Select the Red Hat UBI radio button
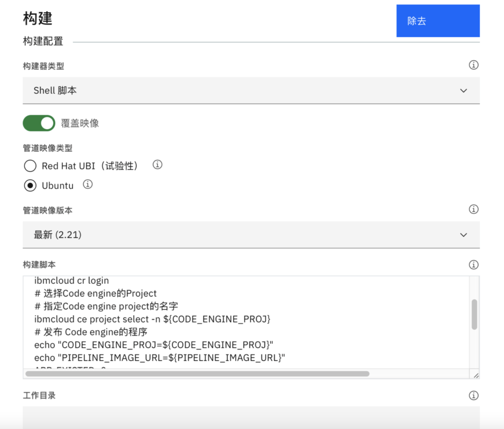The width and height of the screenshot is (504, 429). click(30, 166)
